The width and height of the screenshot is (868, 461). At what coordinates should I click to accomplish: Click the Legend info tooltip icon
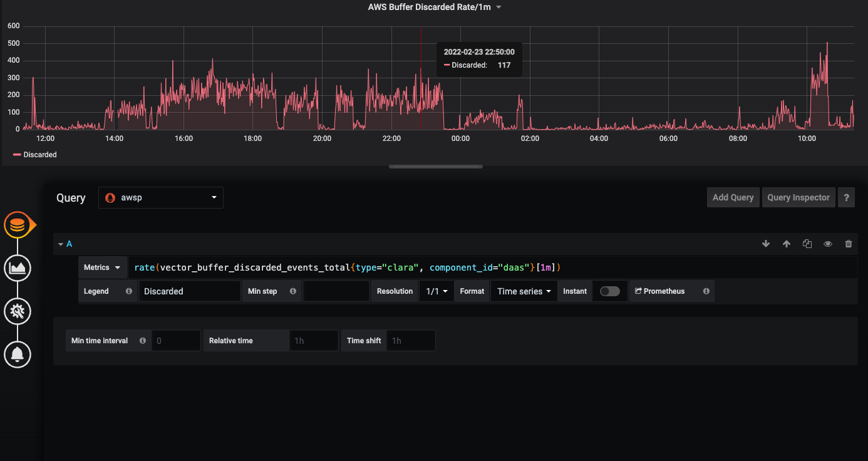click(x=129, y=291)
